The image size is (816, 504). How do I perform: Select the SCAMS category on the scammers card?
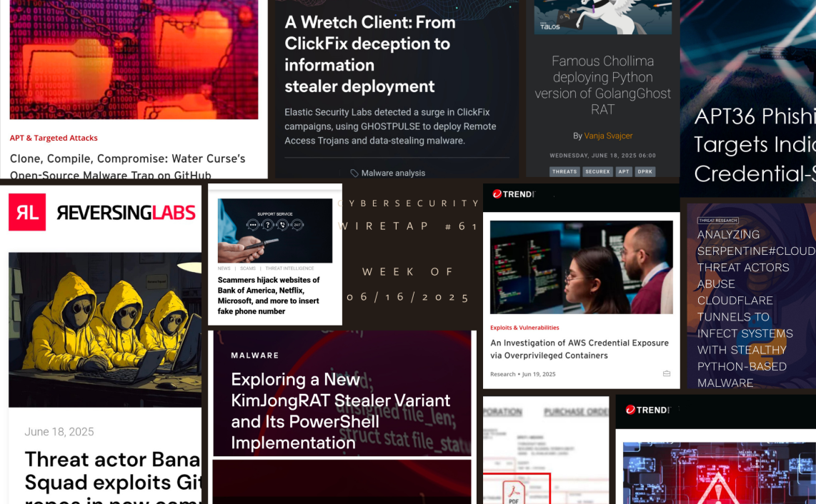pyautogui.click(x=248, y=268)
